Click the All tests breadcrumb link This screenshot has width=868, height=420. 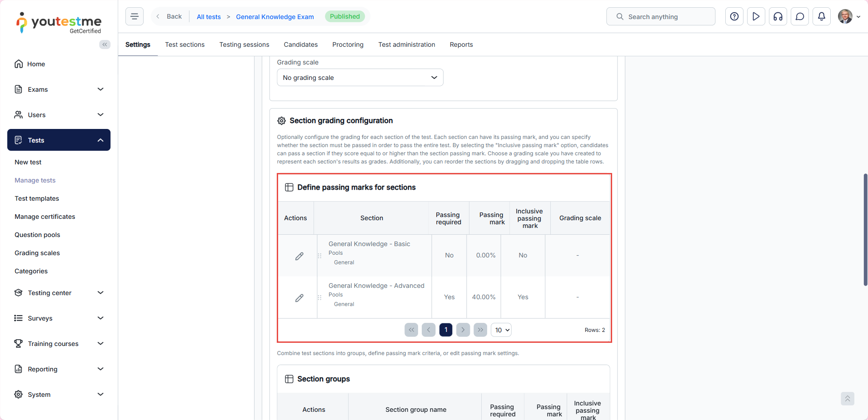[x=209, y=17]
